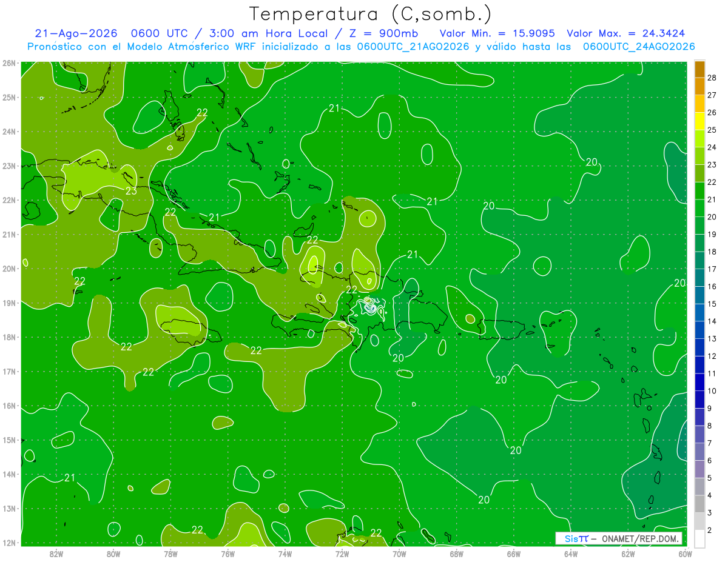This screenshot has height=562, width=728.
Task: Click the 'Valor Max. = 24.3424' readout
Action: pyautogui.click(x=626, y=33)
